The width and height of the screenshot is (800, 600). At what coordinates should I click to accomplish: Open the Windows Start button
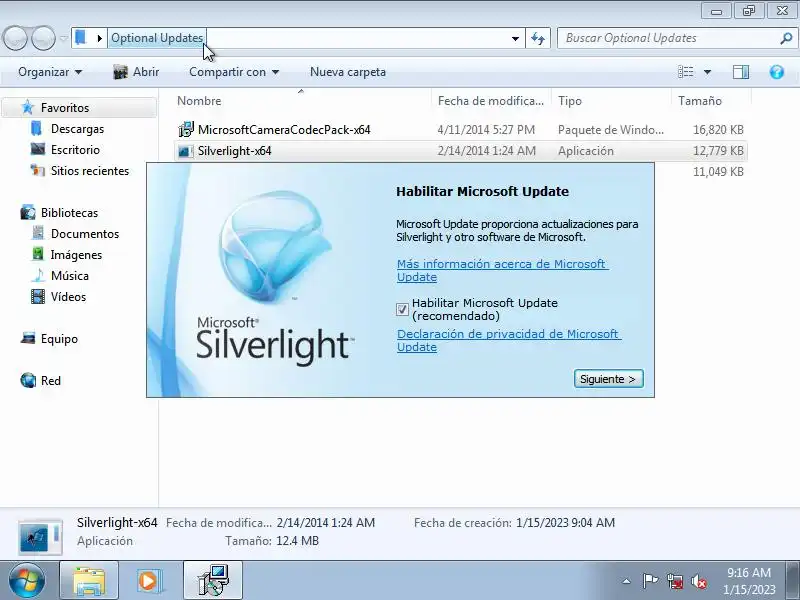(x=26, y=581)
